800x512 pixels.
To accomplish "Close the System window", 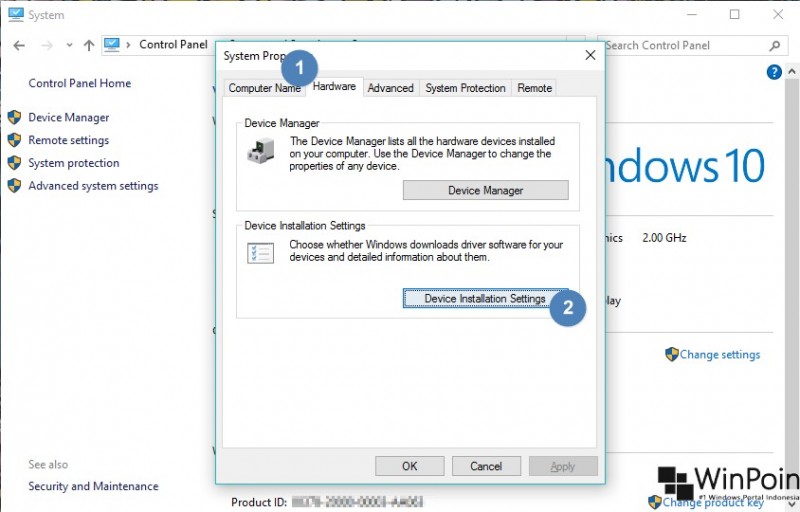I will click(x=778, y=15).
